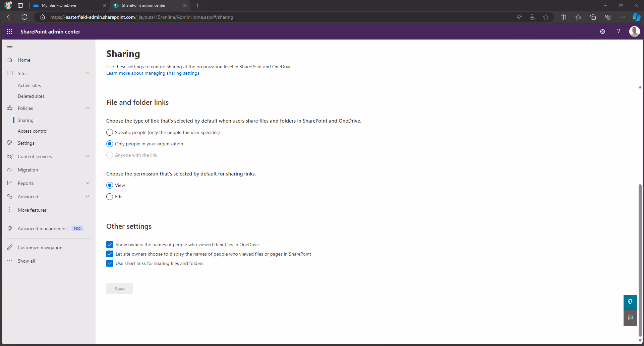The image size is (644, 346).
Task: Open the feedback chat widget icon
Action: click(630, 318)
